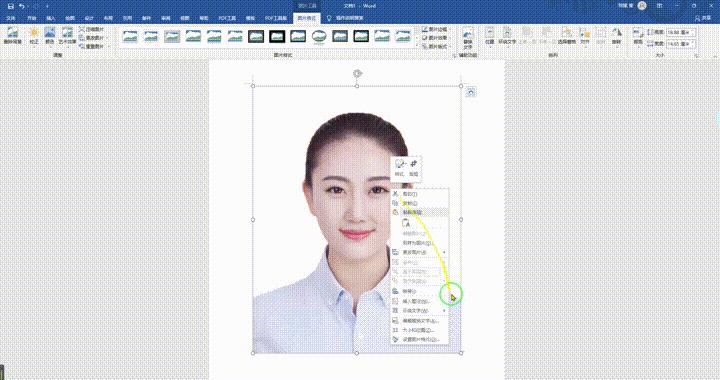Open the Rotate objects dropdown
The width and height of the screenshot is (720, 380).
[x=616, y=36]
